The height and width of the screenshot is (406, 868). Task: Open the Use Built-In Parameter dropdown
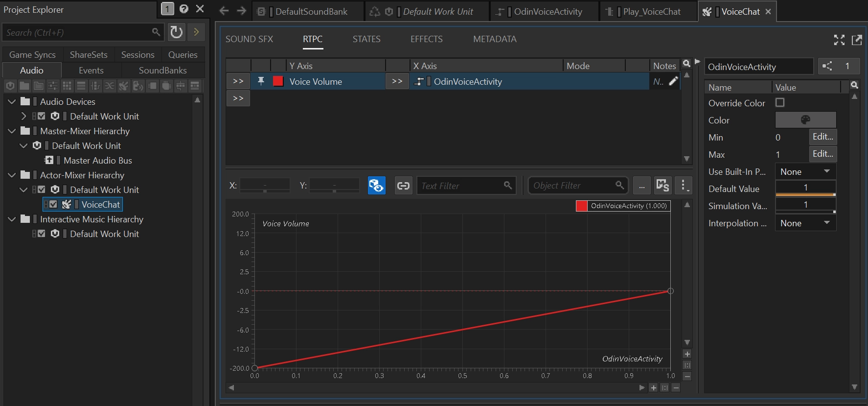click(x=805, y=171)
